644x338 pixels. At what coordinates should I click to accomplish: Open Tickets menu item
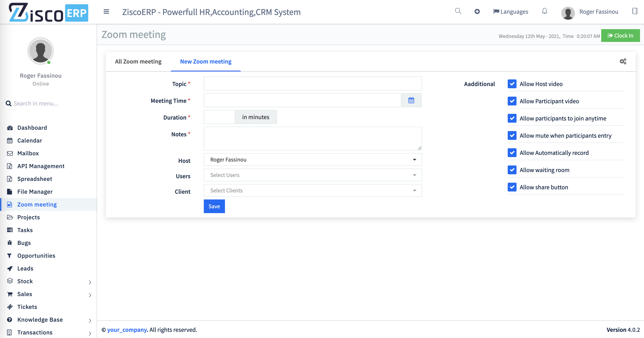pyautogui.click(x=27, y=307)
